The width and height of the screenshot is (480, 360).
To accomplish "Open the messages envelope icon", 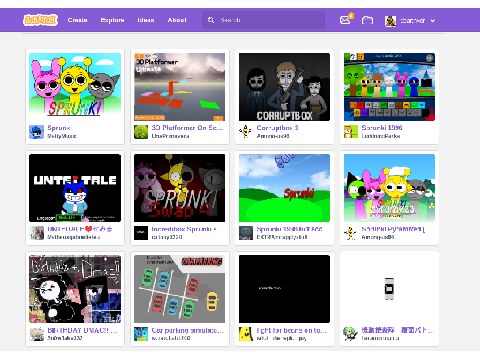I will coord(345,20).
